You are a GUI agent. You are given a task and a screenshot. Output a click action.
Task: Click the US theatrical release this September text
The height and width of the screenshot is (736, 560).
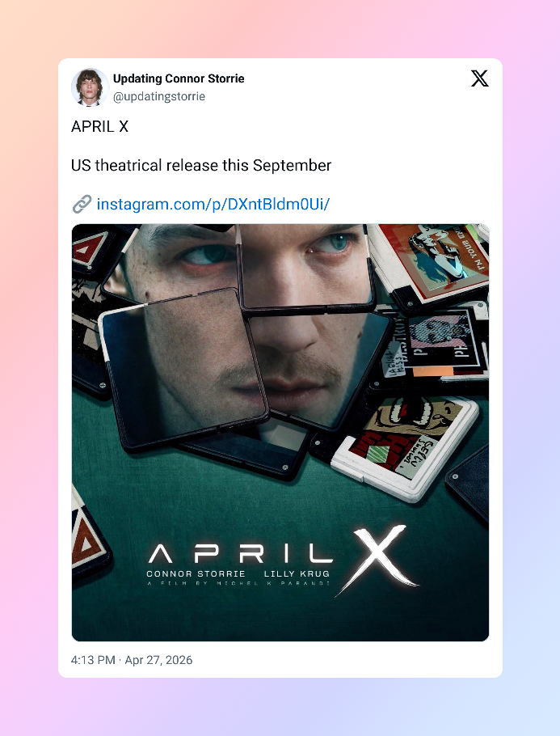201,165
